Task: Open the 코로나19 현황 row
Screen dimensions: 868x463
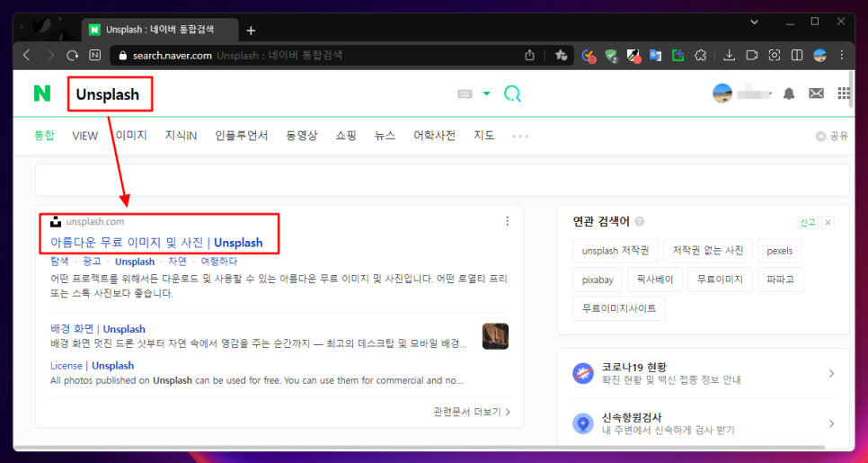Action: coord(704,373)
